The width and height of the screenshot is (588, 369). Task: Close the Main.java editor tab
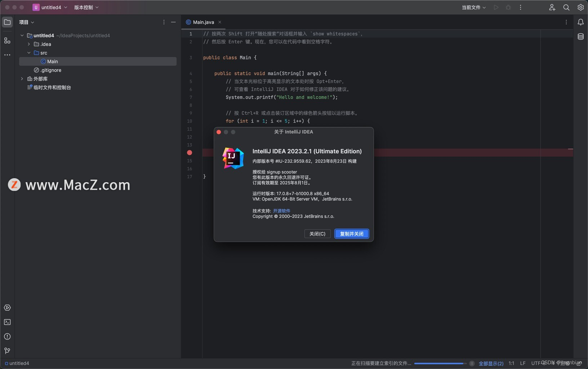click(x=220, y=22)
